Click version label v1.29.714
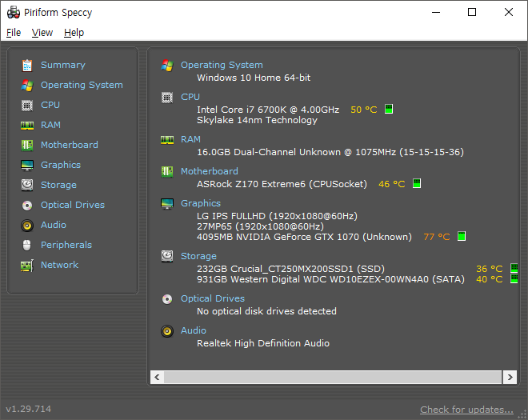Screen dimensions: 528x420 coord(29,409)
